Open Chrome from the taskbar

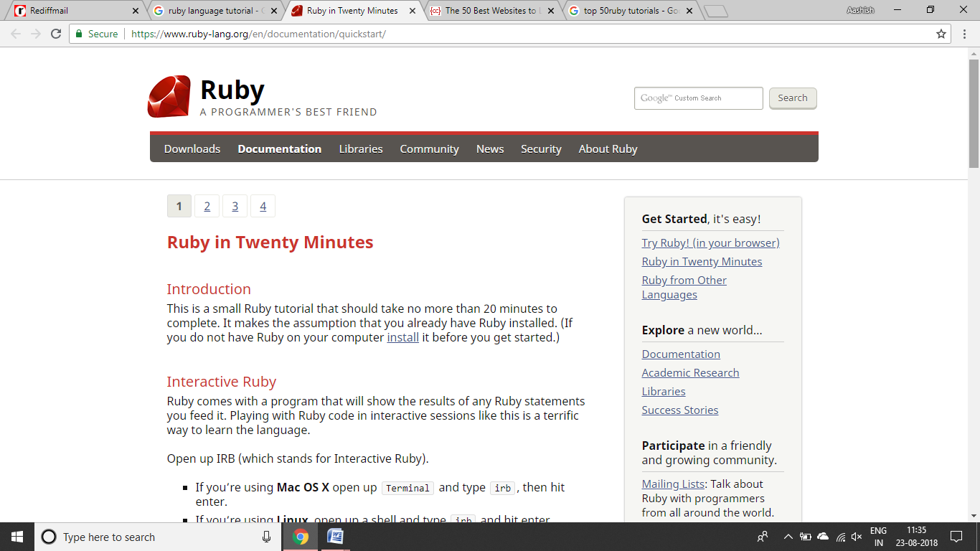click(x=301, y=537)
